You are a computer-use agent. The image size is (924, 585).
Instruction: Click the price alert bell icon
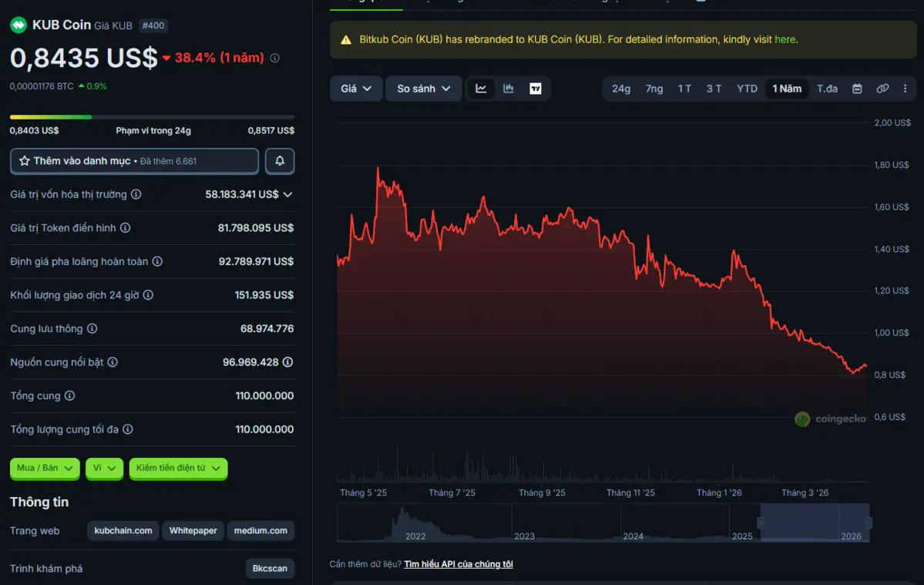[x=280, y=161]
